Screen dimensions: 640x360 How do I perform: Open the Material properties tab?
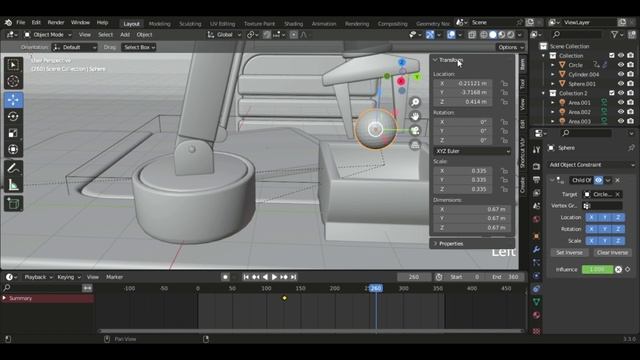(536, 315)
